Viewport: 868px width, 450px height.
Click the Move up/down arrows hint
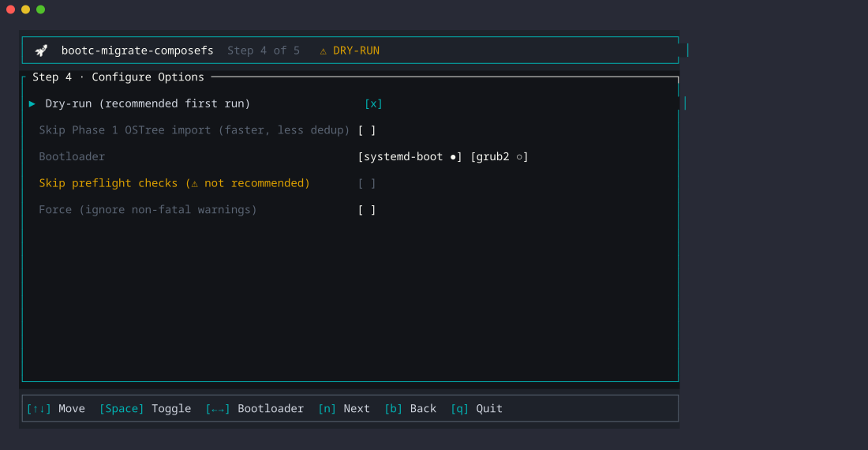(56, 408)
